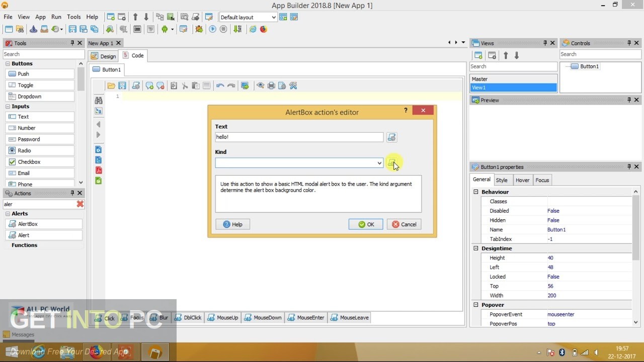Select the Checkbox input control in Tools

click(40, 162)
